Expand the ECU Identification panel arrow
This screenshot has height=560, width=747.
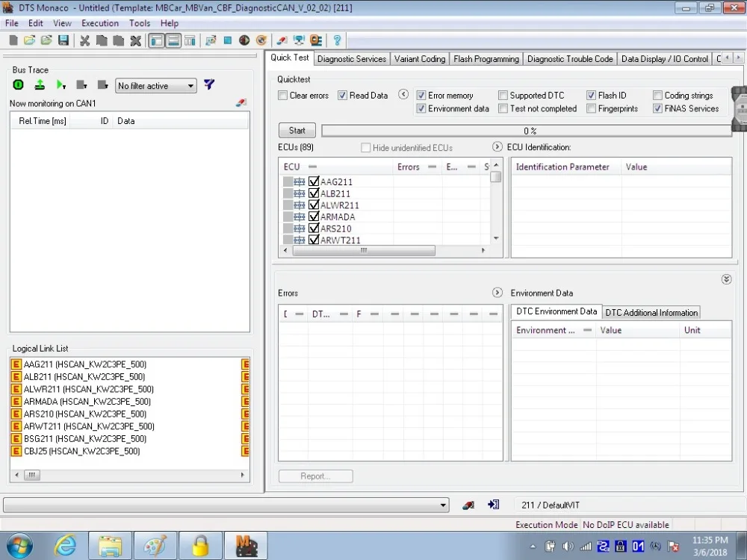coord(498,147)
